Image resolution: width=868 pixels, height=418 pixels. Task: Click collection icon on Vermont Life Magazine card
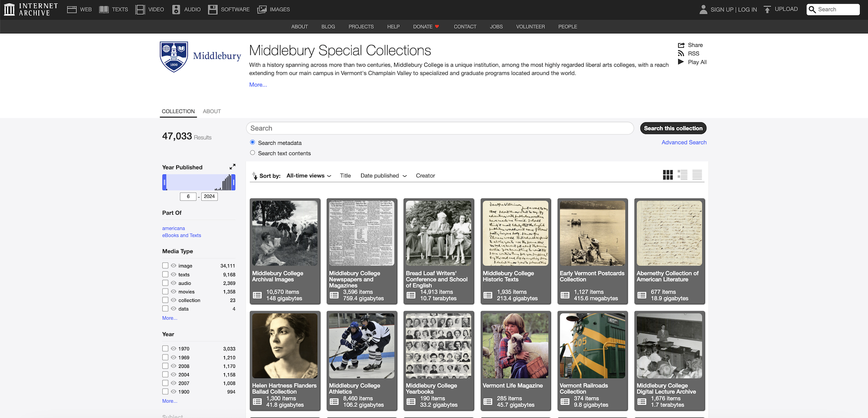coord(488,402)
